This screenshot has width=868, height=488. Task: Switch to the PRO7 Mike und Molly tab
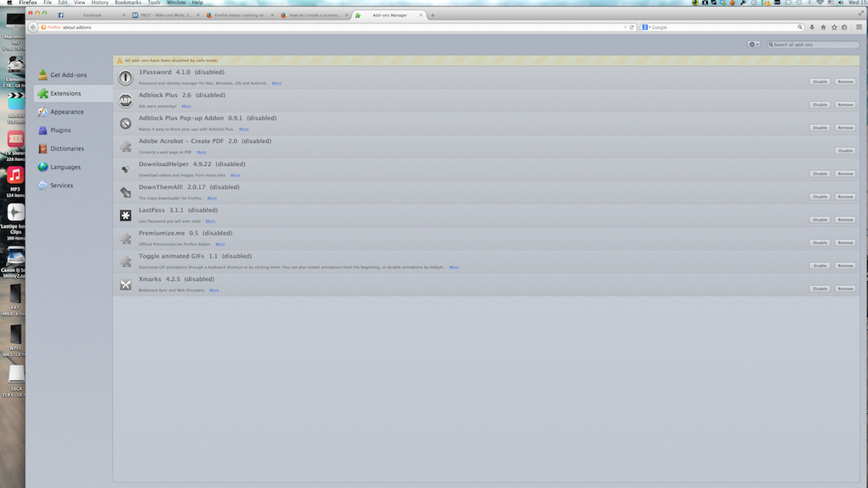(165, 15)
